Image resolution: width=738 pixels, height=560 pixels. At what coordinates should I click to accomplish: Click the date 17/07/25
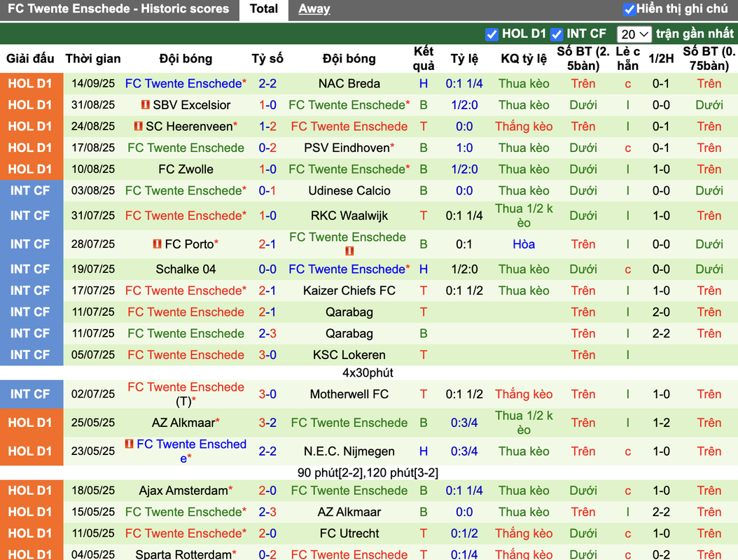[93, 290]
